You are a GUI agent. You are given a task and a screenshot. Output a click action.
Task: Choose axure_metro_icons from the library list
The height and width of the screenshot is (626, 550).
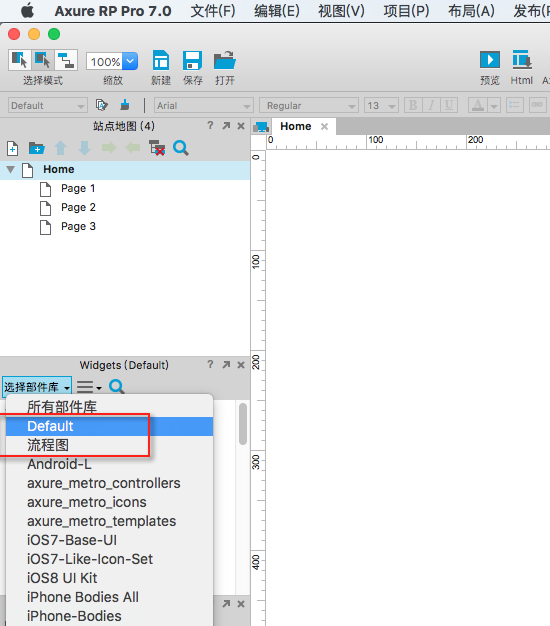(109, 502)
